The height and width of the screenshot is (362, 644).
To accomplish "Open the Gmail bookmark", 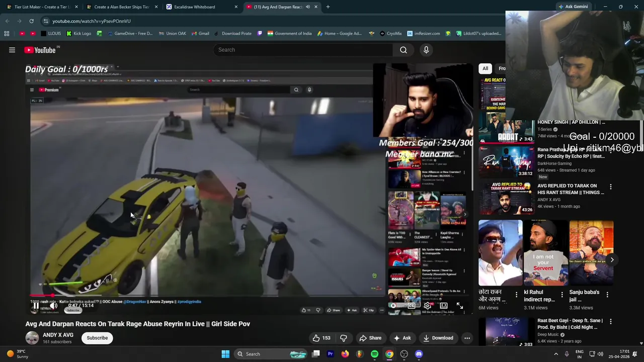I will pos(200,34).
